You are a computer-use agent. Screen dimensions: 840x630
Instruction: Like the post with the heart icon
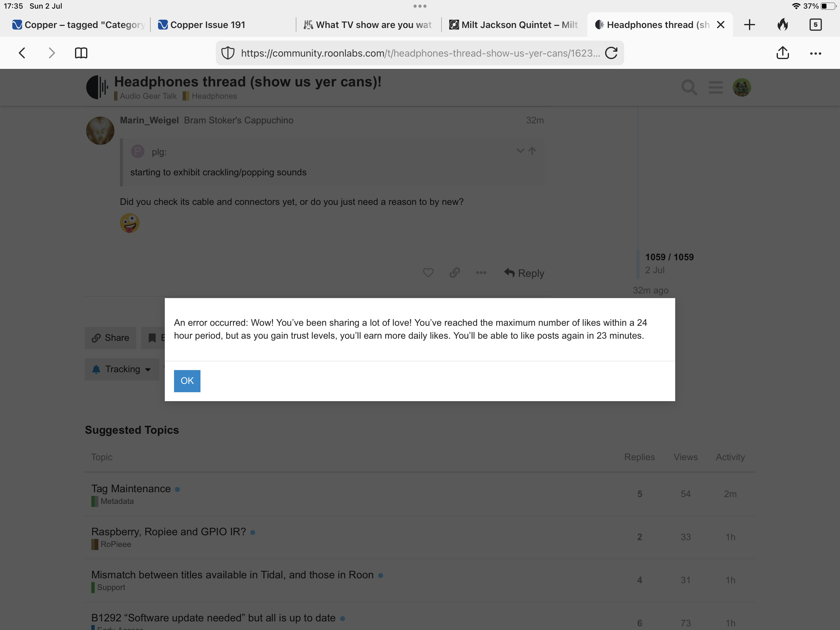pos(428,273)
